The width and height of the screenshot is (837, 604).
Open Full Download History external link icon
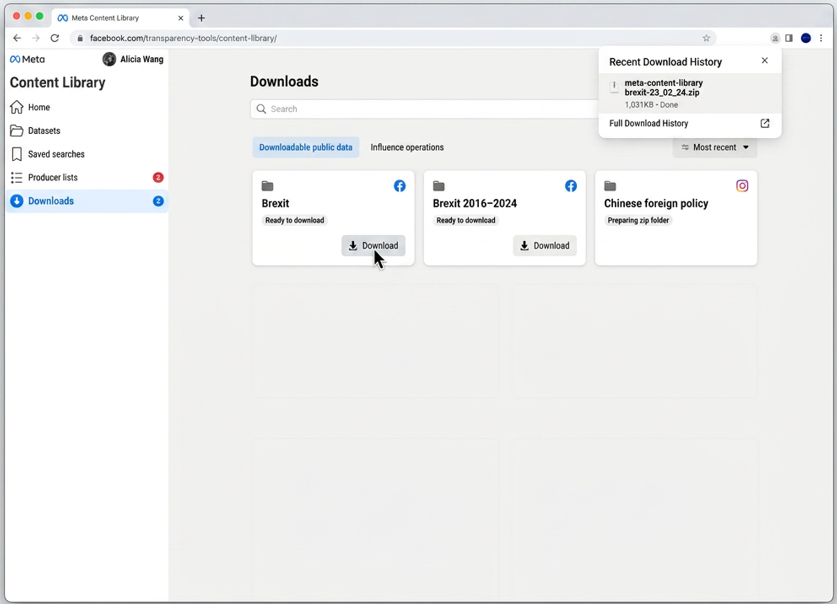[x=764, y=123]
